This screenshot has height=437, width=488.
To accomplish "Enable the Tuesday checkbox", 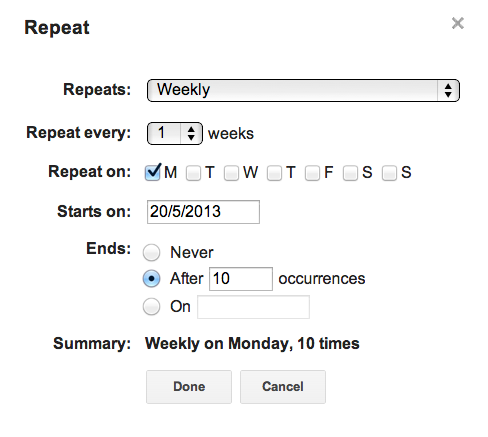I will (x=193, y=173).
